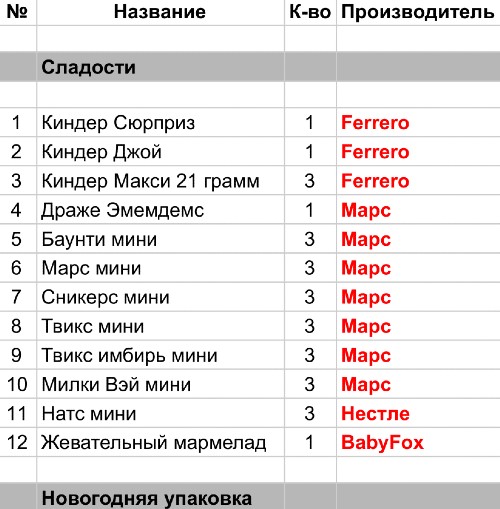Select the № column header cell

(x=18, y=12)
